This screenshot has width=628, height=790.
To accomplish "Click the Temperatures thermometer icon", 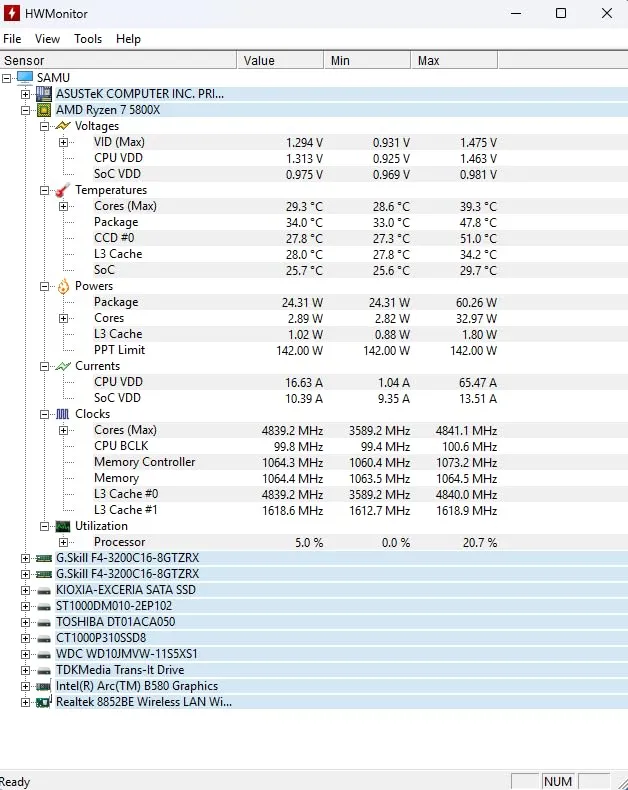I will pyautogui.click(x=62, y=190).
